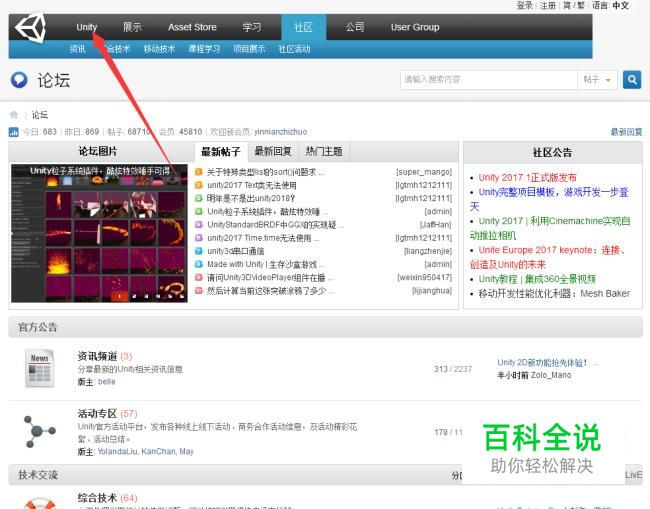
Task: Select the 社区 menu tab
Action: (303, 27)
